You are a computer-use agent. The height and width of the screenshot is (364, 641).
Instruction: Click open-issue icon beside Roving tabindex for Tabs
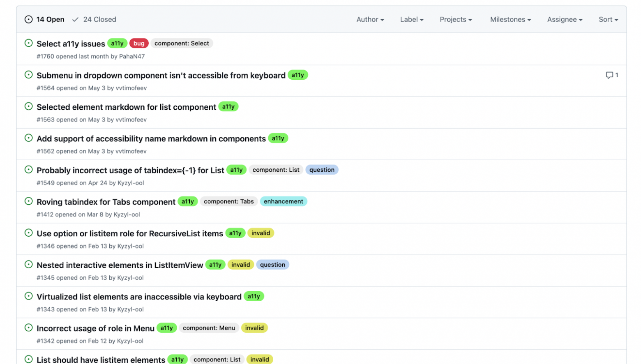[x=28, y=201]
